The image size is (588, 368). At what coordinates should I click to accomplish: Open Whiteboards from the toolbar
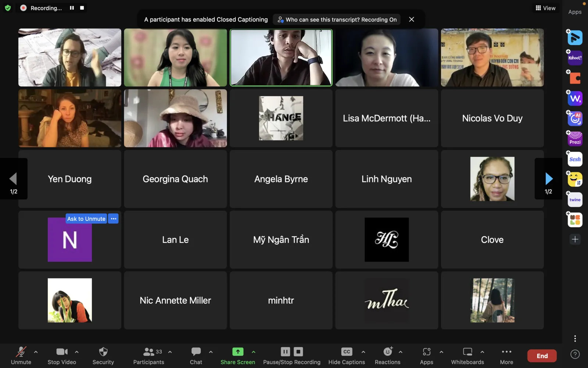(467, 352)
